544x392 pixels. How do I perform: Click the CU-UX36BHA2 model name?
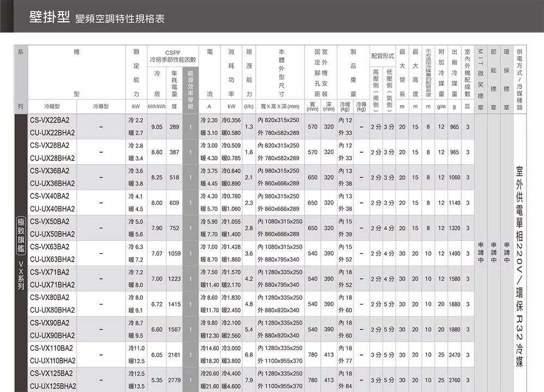tap(52, 184)
